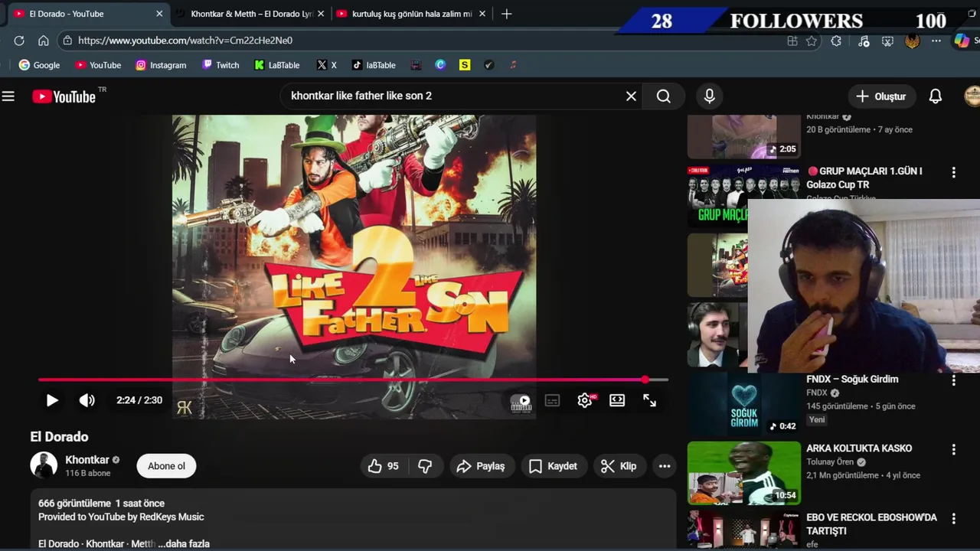Screen dimensions: 980x551
Task: Open YouTube bookmark in bookmarks bar
Action: [x=98, y=65]
